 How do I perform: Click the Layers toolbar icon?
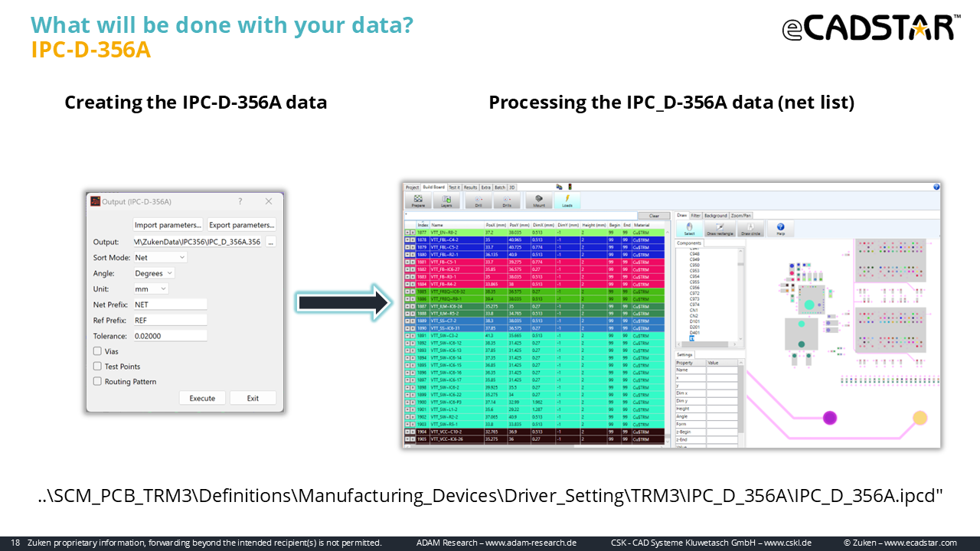pos(446,201)
